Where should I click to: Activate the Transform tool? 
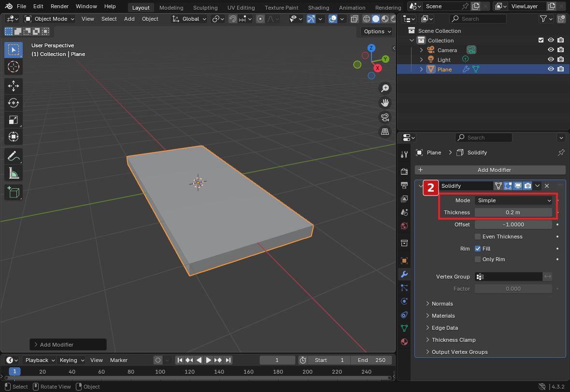(x=14, y=137)
